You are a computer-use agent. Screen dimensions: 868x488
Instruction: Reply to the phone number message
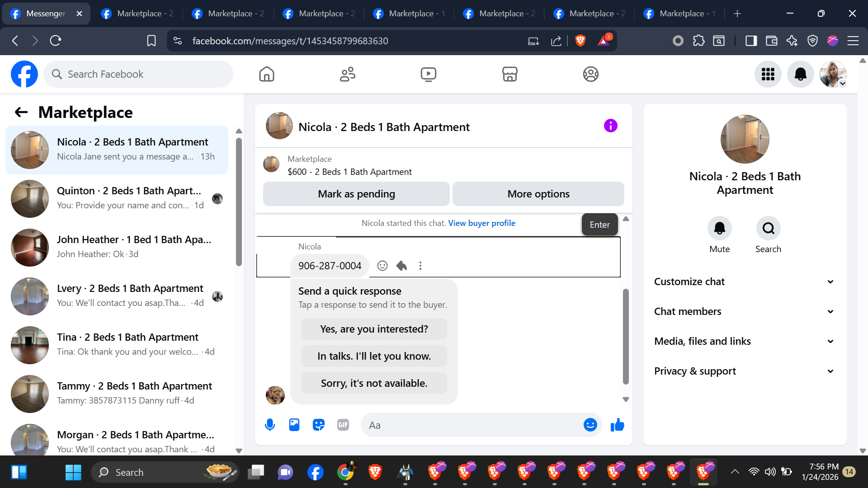(x=401, y=266)
